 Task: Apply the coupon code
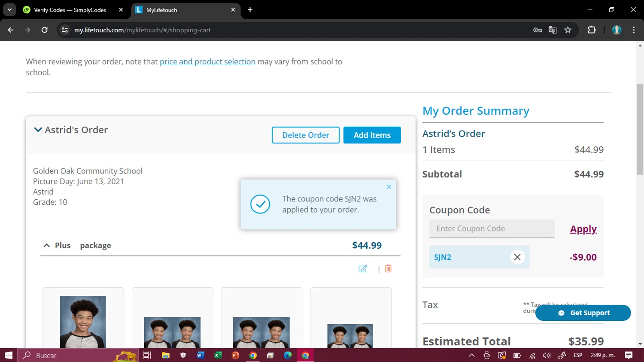(x=583, y=229)
